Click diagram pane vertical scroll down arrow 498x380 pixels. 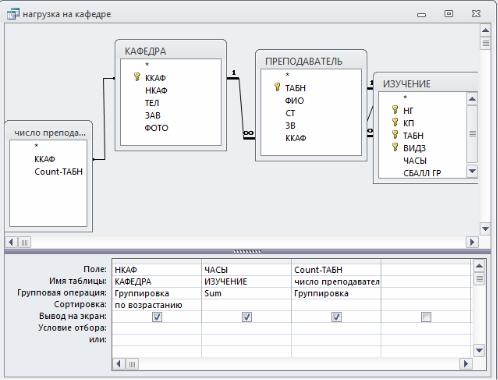click(x=486, y=229)
